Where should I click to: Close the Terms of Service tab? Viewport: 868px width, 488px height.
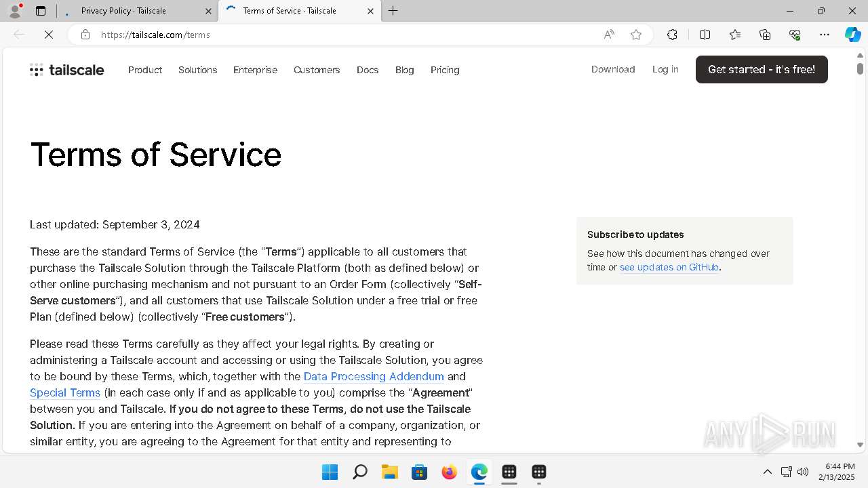pos(370,11)
